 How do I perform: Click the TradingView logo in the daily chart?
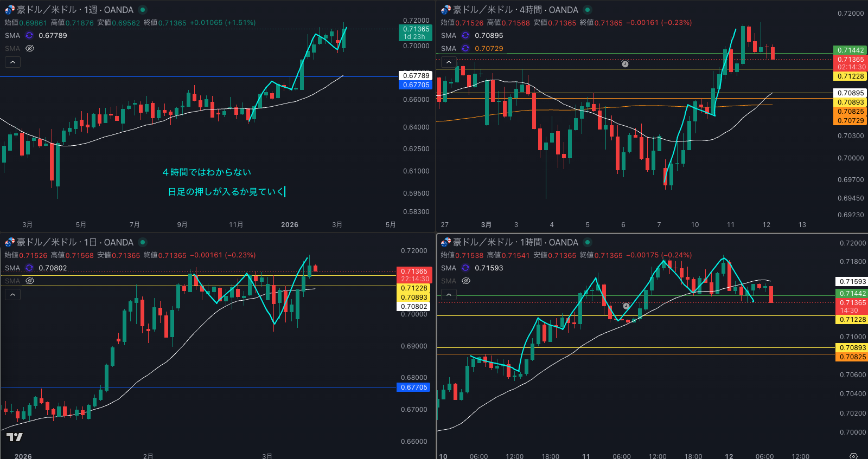point(15,437)
